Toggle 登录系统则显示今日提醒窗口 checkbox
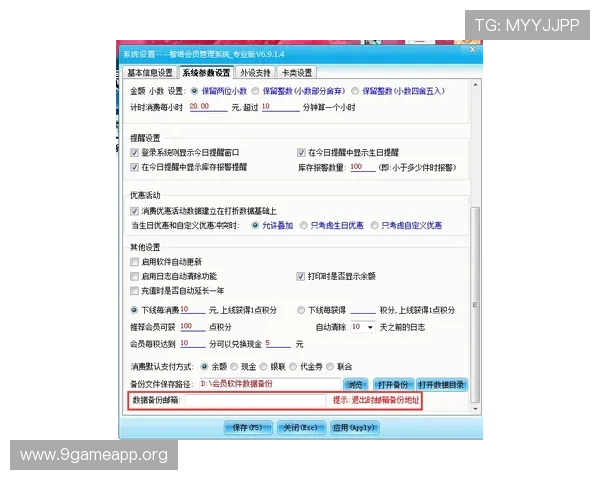Screen dimensions: 600x480 click(134, 152)
